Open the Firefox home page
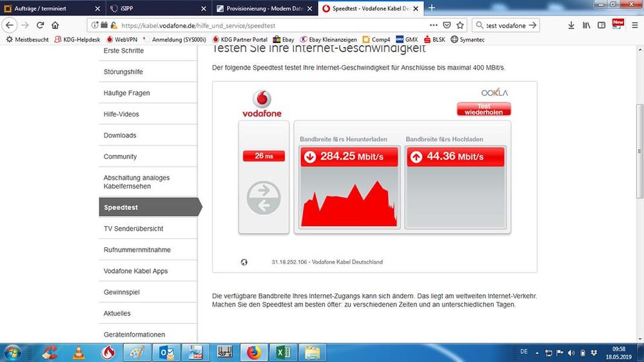644x362 pixels. coord(55,25)
